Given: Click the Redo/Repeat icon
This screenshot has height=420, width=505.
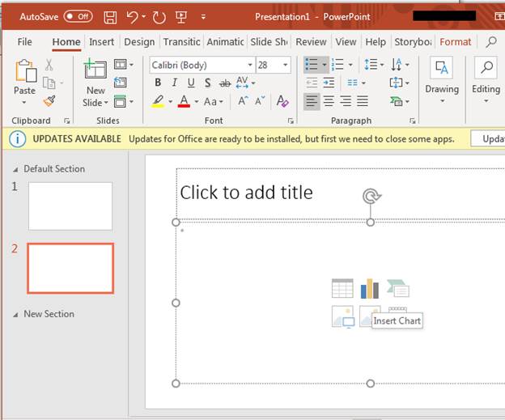Looking at the screenshot, I should tap(159, 17).
